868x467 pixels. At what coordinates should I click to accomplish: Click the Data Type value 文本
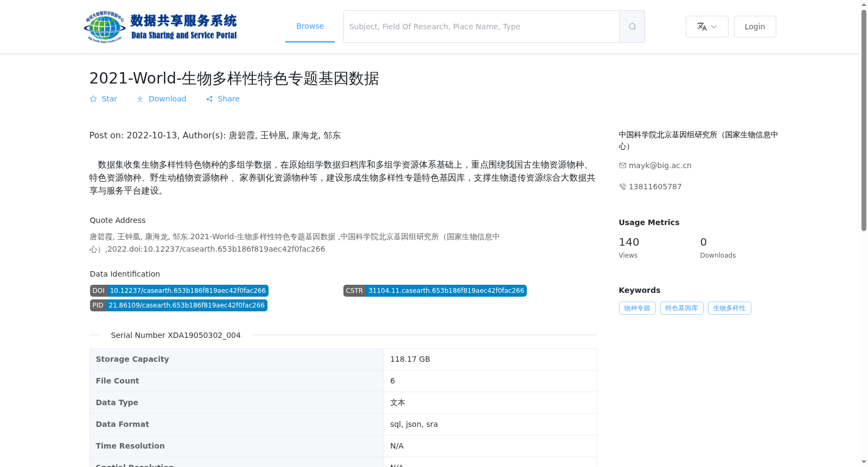398,402
